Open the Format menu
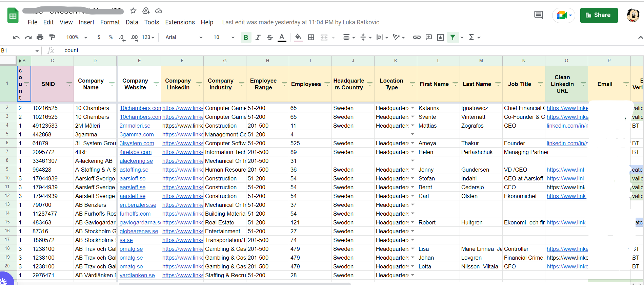 [110, 22]
